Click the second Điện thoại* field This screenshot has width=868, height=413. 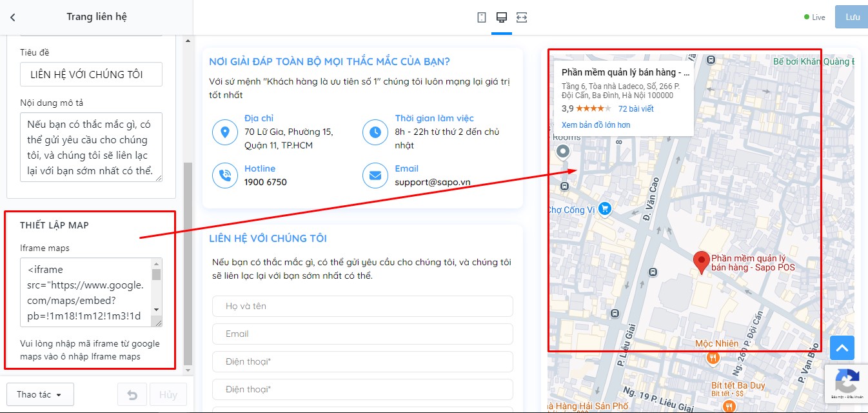point(362,389)
